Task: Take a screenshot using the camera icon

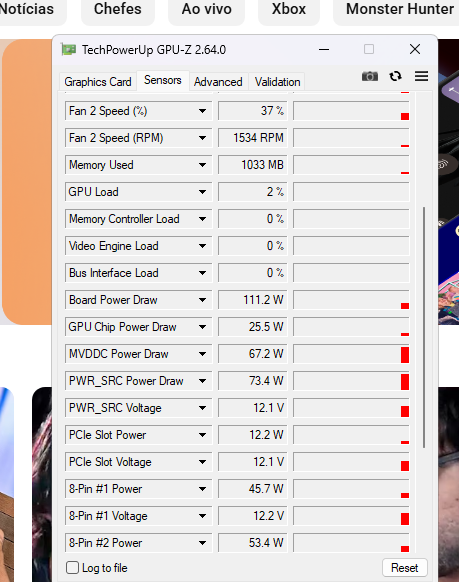Action: point(370,76)
